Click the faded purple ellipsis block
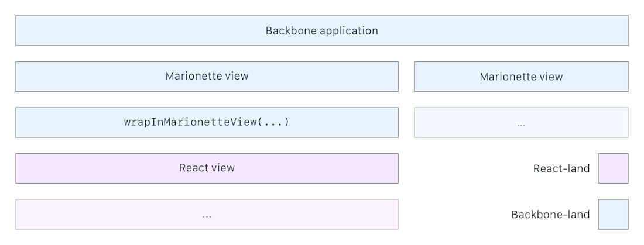This screenshot has height=245, width=644. point(207,214)
